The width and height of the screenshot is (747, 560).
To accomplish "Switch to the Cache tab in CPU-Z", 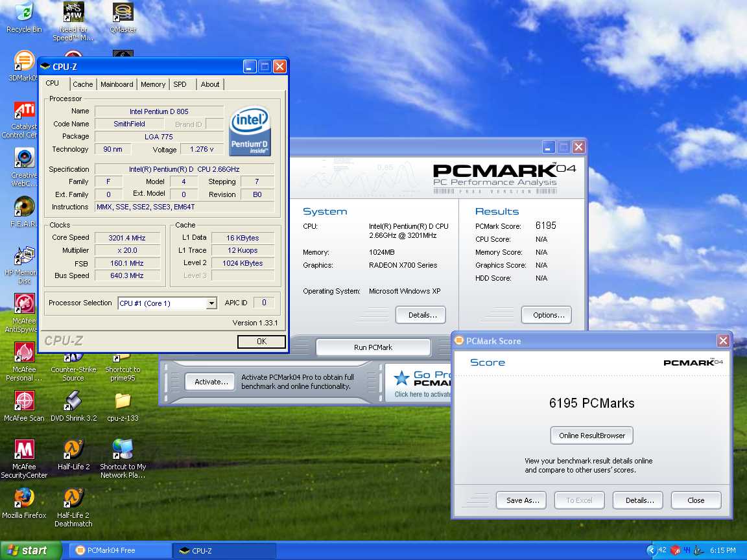I will pos(83,84).
